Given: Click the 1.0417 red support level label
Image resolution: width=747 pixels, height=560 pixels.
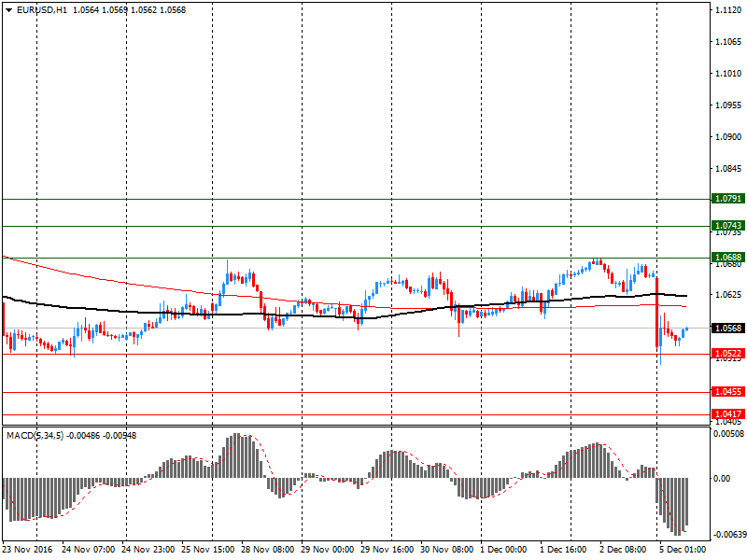Looking at the screenshot, I should [x=728, y=413].
